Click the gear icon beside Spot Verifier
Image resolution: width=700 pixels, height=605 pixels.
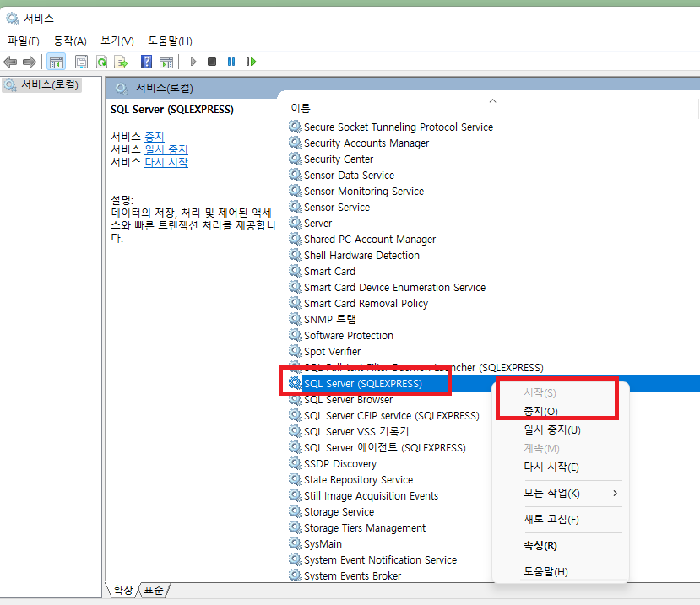[x=295, y=351]
